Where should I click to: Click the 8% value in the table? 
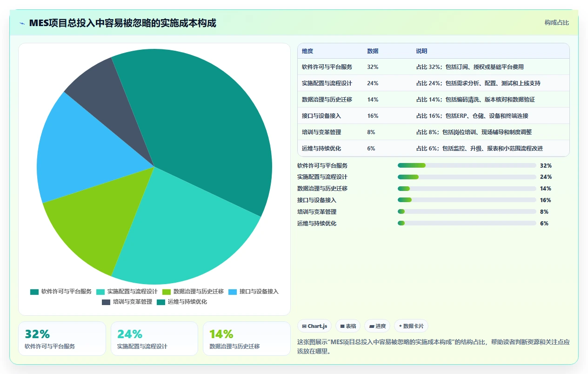371,132
